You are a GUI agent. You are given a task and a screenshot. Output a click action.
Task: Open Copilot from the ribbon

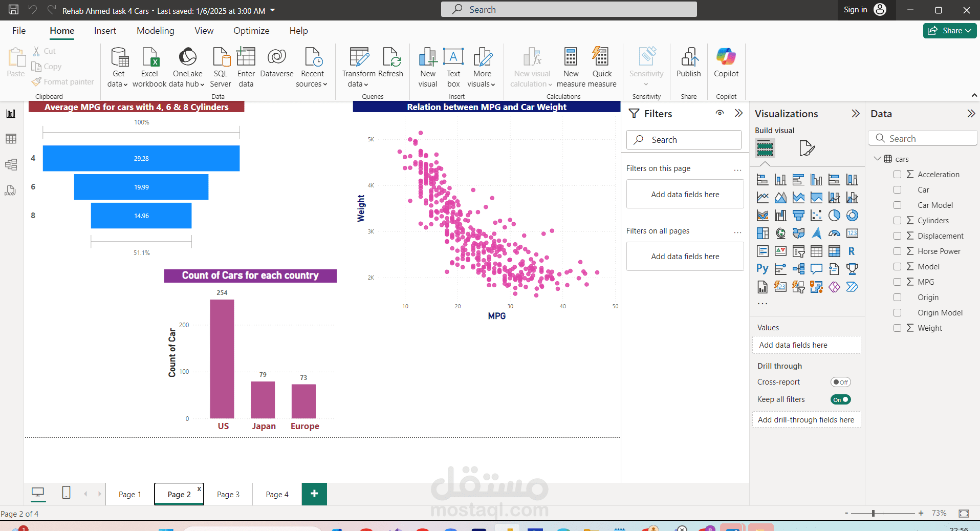[726, 62]
